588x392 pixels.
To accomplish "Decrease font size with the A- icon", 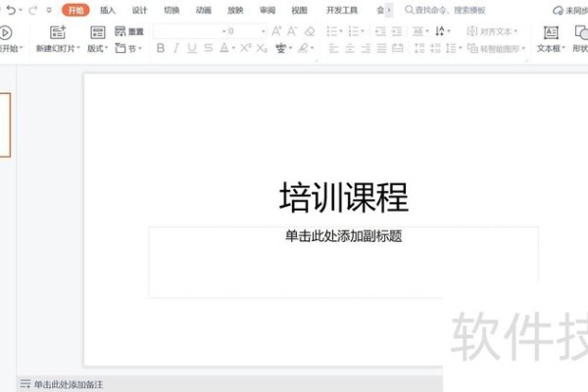I will (292, 31).
